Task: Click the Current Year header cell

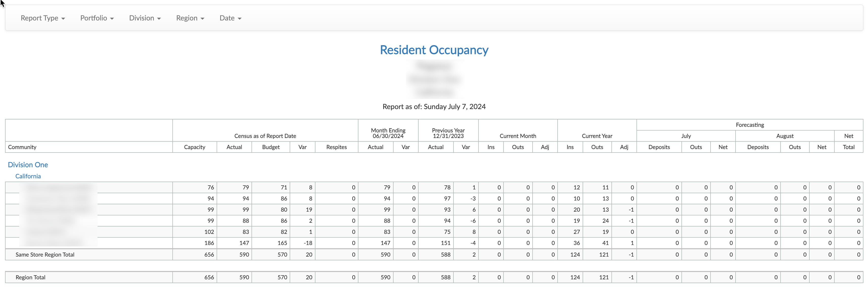Action: (x=597, y=136)
